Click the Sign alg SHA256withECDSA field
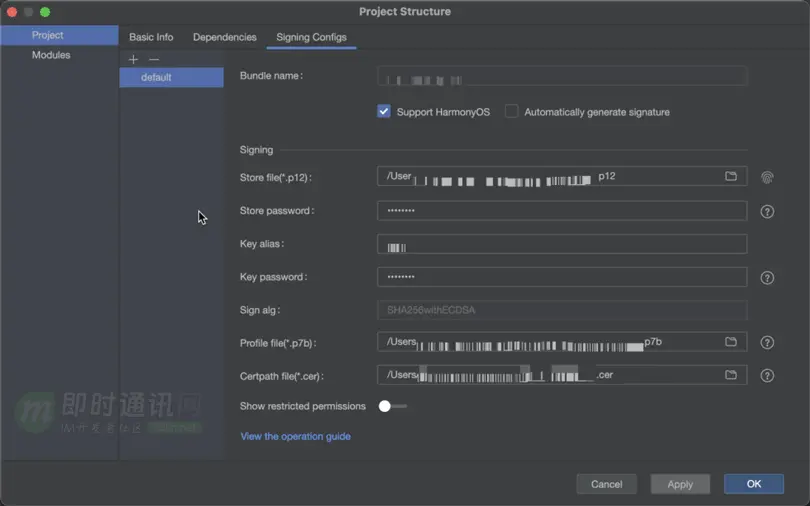 tap(562, 310)
